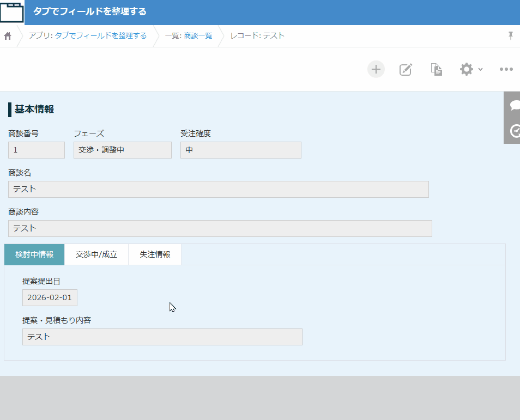Click the 提案提出日 value 2026-02-01

(x=50, y=297)
